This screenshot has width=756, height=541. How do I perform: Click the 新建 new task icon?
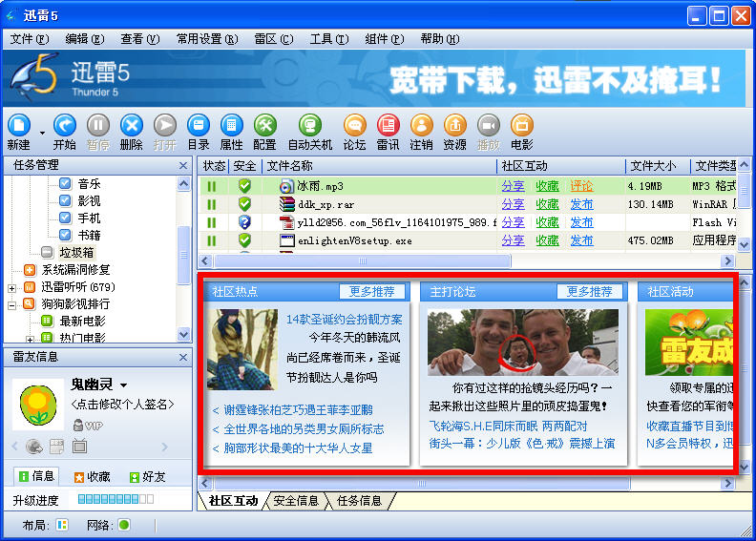tap(19, 126)
